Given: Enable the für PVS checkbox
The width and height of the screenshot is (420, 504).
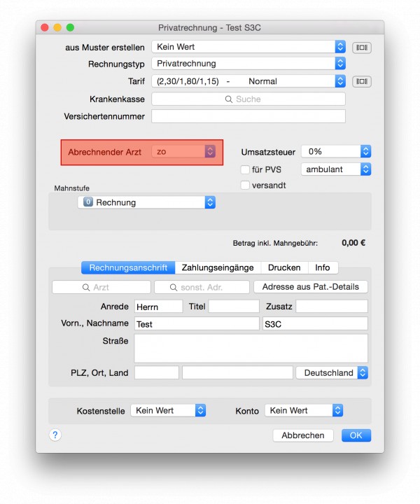Looking at the screenshot, I should point(245,169).
